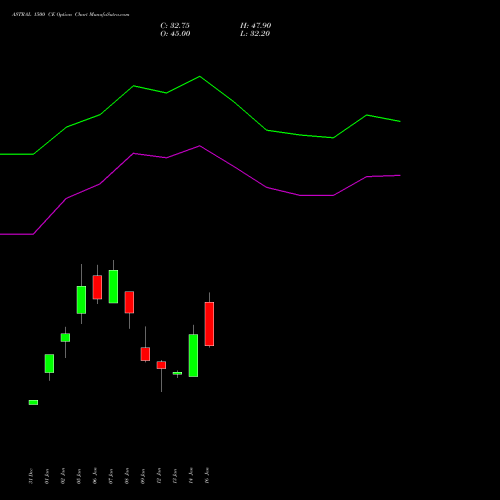
Task: Select the high value H: 47.90
Action: click(256, 26)
